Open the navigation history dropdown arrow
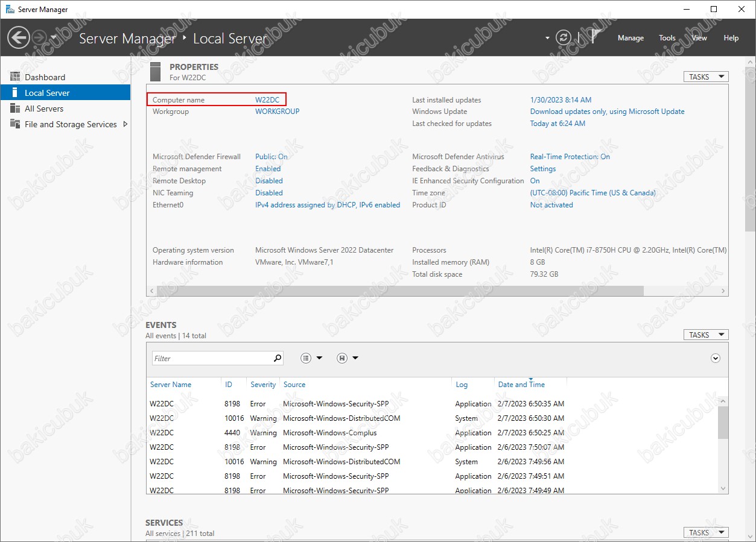756x542 pixels. click(54, 37)
